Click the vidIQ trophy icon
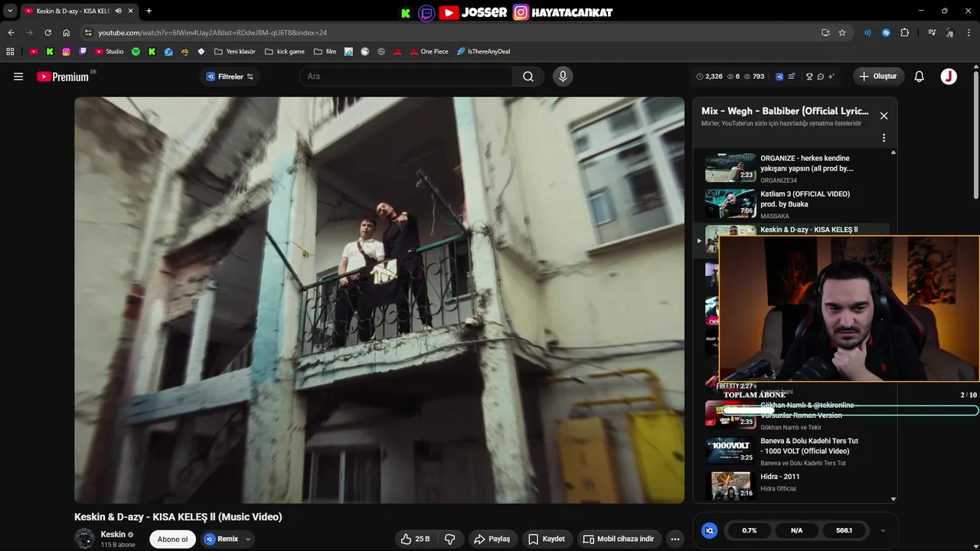 coord(809,77)
